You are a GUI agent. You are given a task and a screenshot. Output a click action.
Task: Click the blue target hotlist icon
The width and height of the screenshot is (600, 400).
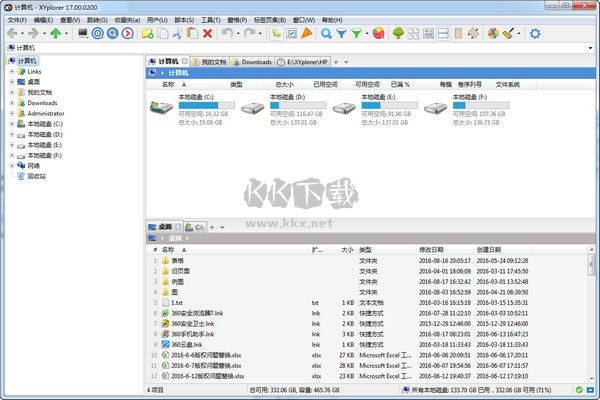(x=98, y=34)
